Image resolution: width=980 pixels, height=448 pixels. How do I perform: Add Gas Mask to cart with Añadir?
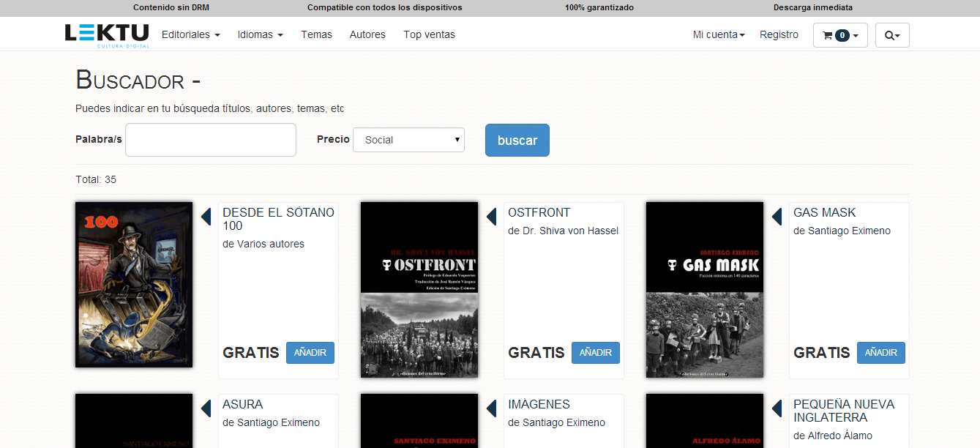tap(881, 353)
